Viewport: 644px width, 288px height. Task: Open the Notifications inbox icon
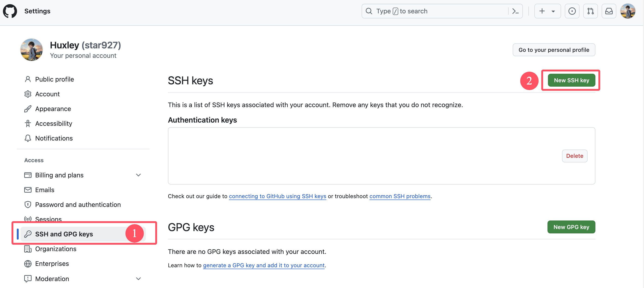[x=609, y=11]
